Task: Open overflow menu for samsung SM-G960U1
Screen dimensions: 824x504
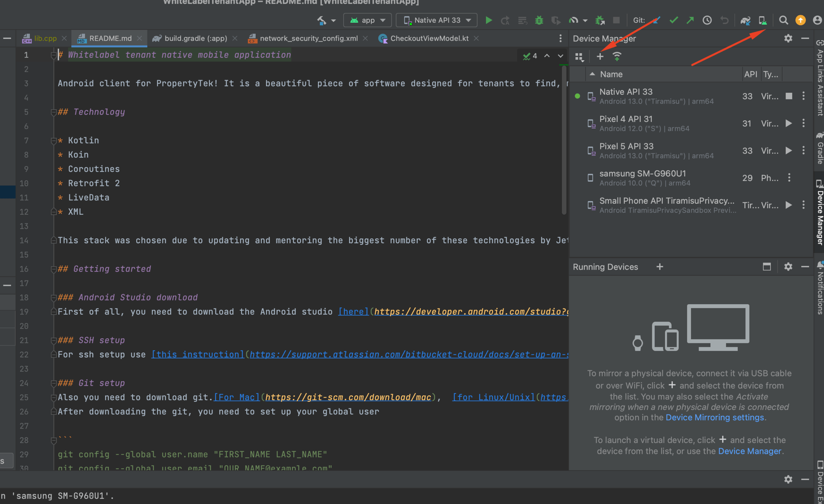Action: (789, 178)
